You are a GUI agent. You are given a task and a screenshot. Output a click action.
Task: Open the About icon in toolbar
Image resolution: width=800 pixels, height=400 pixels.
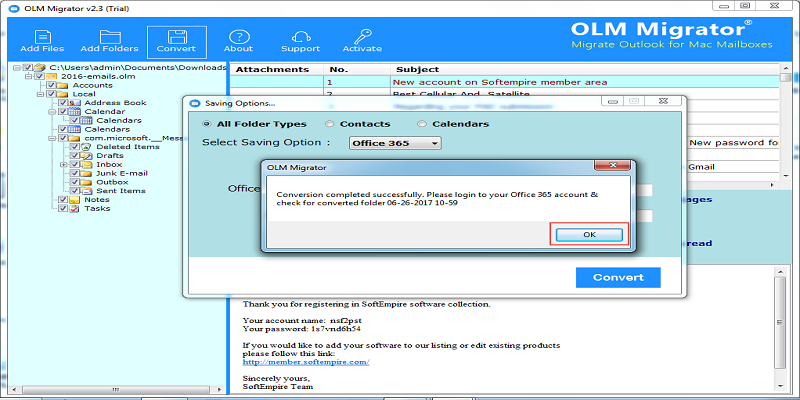[x=238, y=37]
